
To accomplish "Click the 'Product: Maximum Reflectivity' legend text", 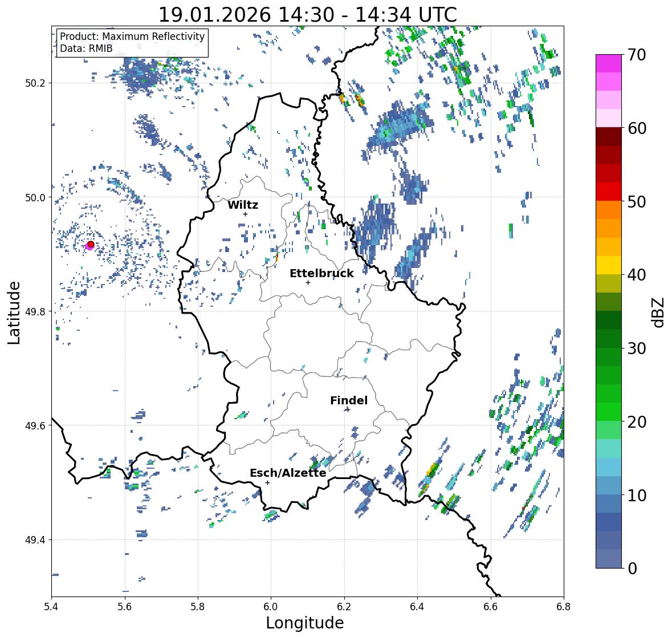I will click(x=132, y=36).
